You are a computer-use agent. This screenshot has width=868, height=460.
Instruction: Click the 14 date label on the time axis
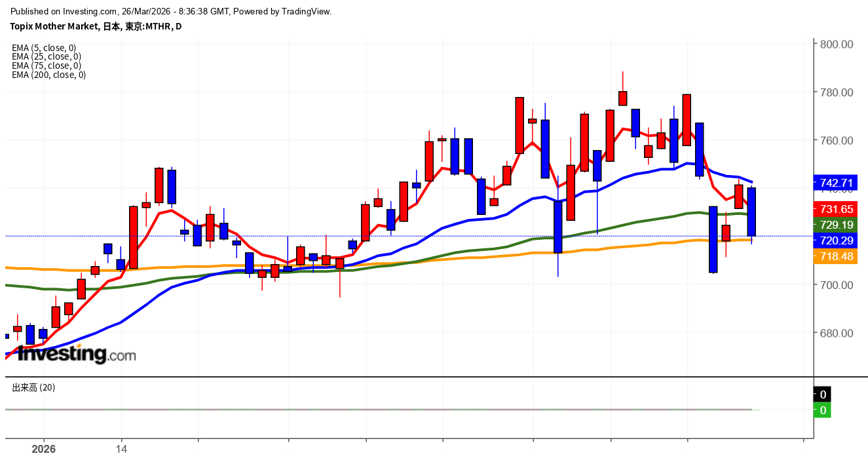point(121,450)
